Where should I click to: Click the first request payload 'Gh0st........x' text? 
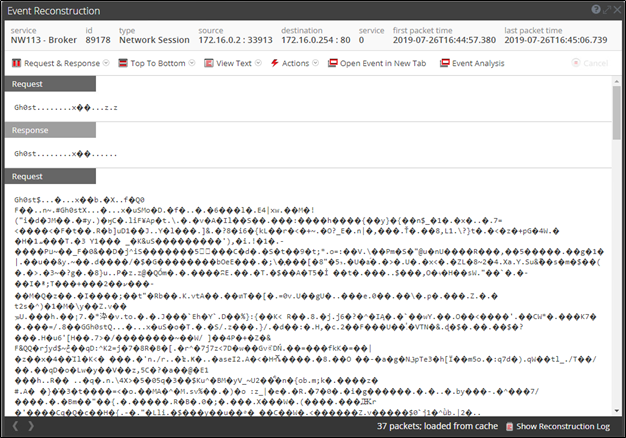(x=66, y=107)
